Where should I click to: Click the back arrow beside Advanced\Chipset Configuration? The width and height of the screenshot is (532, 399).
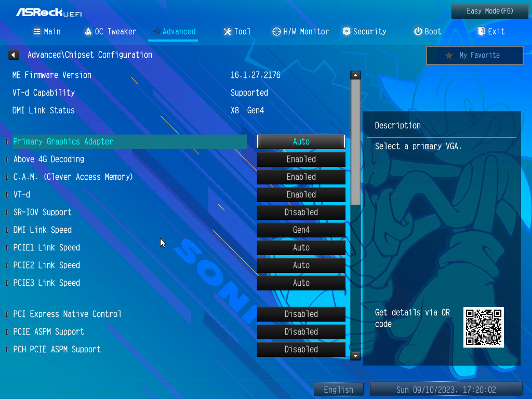(14, 55)
